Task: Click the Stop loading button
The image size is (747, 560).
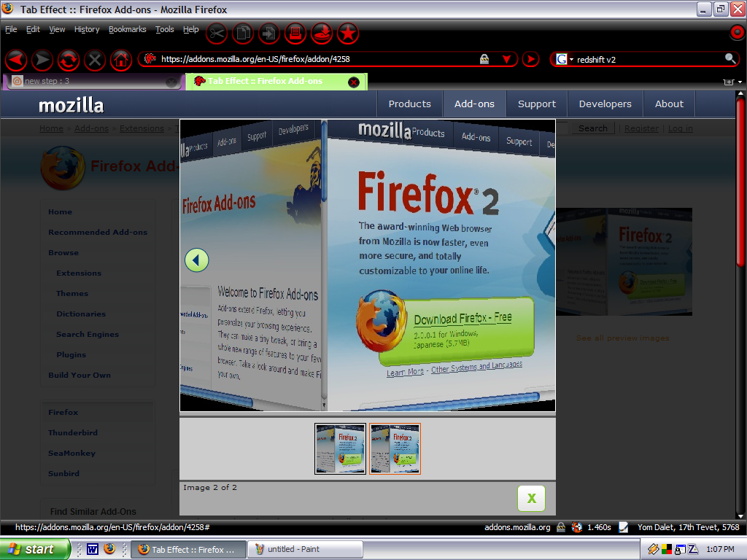Action: pyautogui.click(x=94, y=60)
